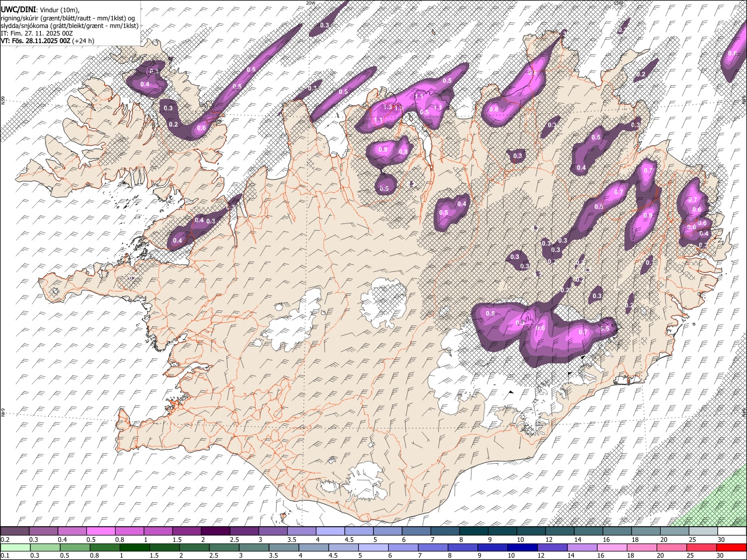Click the 'UWC/DINI: Vindur (10m)' title text
Viewport: 747px width, 560px height.
(x=40, y=9)
